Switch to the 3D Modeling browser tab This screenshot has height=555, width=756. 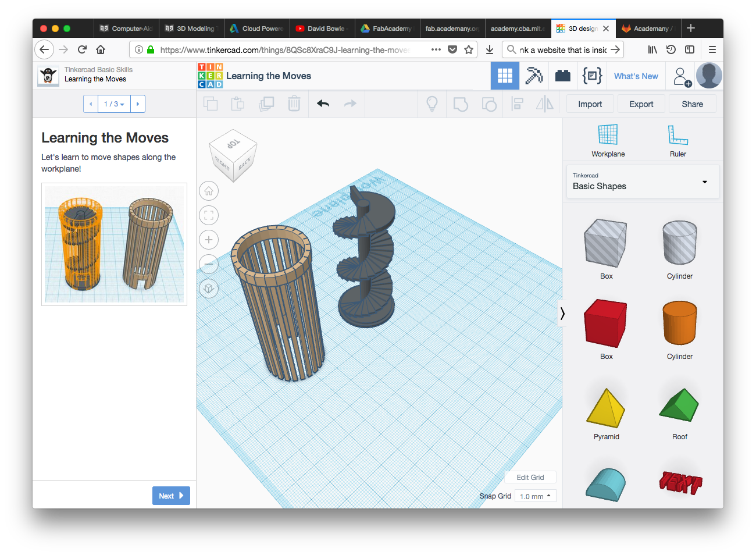point(191,29)
